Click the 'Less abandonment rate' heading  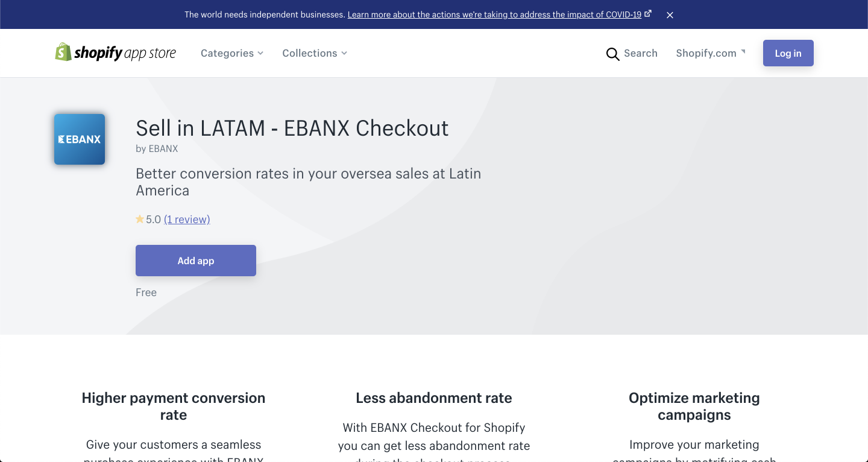(434, 398)
